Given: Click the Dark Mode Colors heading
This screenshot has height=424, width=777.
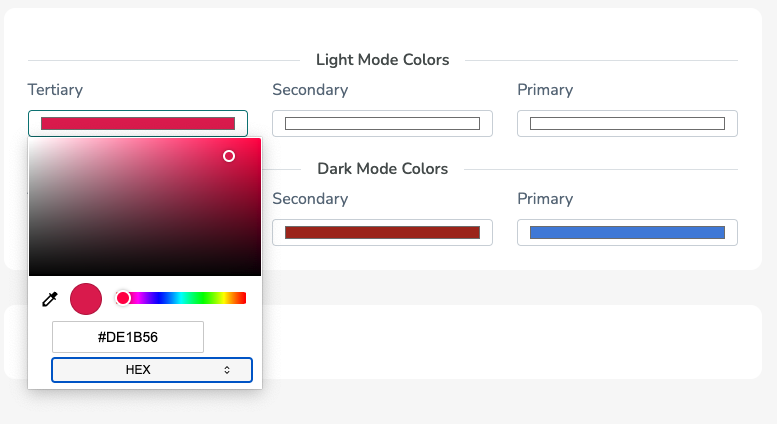Looking at the screenshot, I should tap(383, 169).
